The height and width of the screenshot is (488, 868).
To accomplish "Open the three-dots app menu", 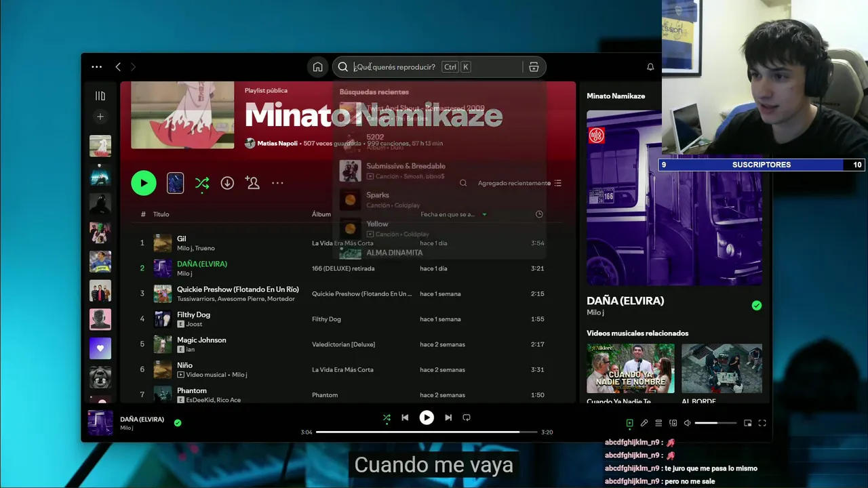I will (97, 66).
